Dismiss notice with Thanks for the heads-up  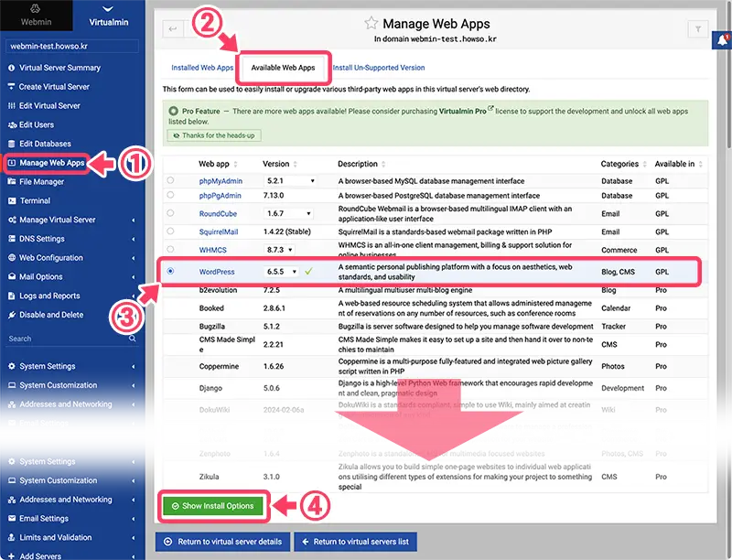[x=214, y=135]
